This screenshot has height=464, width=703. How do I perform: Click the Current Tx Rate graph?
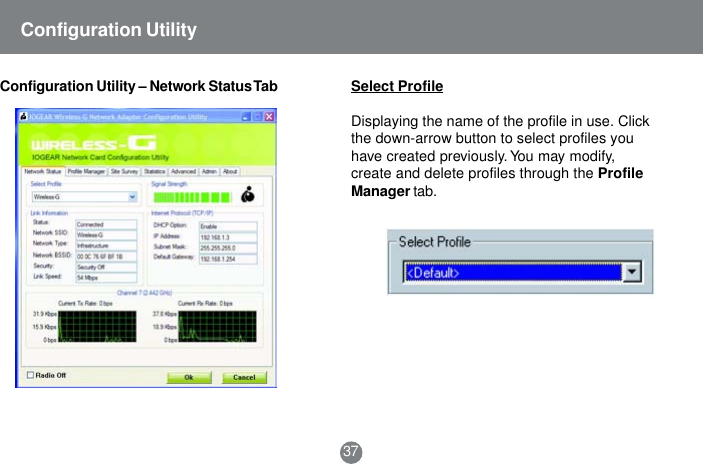97,326
